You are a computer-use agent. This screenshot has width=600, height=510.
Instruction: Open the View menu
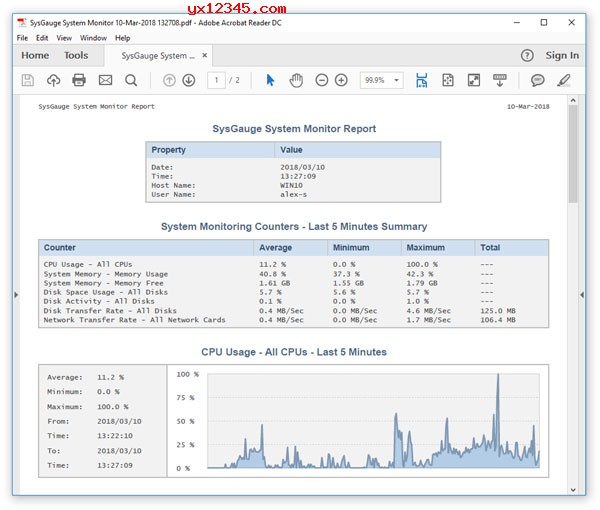point(64,38)
